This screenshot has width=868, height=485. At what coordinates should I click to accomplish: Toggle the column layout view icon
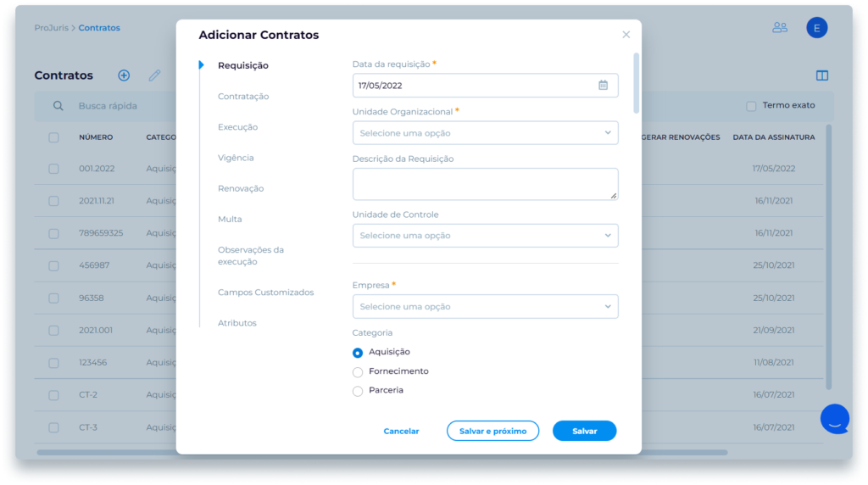pyautogui.click(x=821, y=75)
